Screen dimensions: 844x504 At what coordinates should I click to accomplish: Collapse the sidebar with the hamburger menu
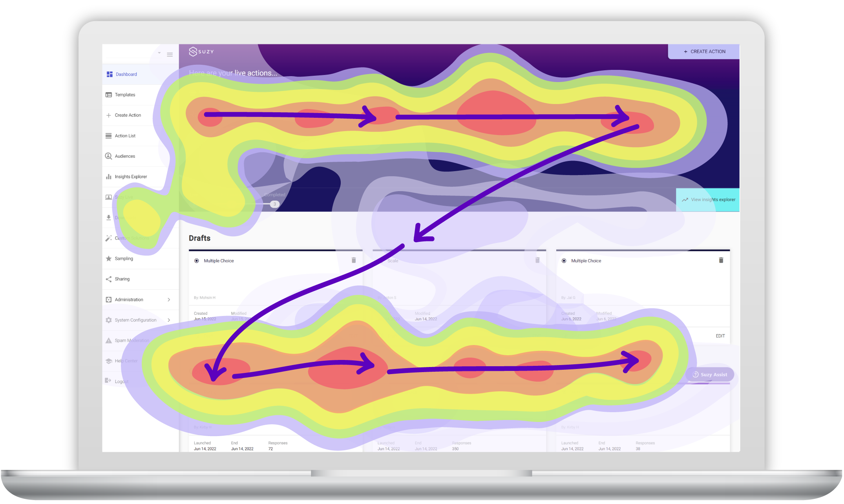[170, 55]
